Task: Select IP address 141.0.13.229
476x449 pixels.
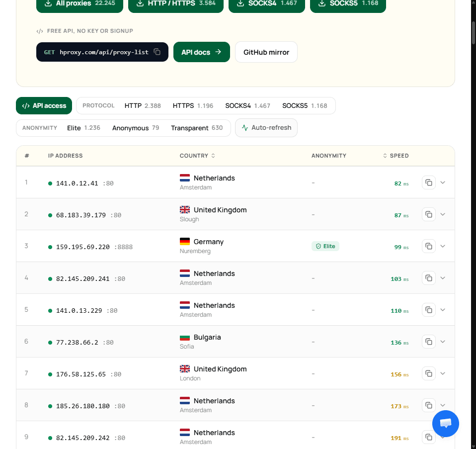Action: click(x=79, y=310)
